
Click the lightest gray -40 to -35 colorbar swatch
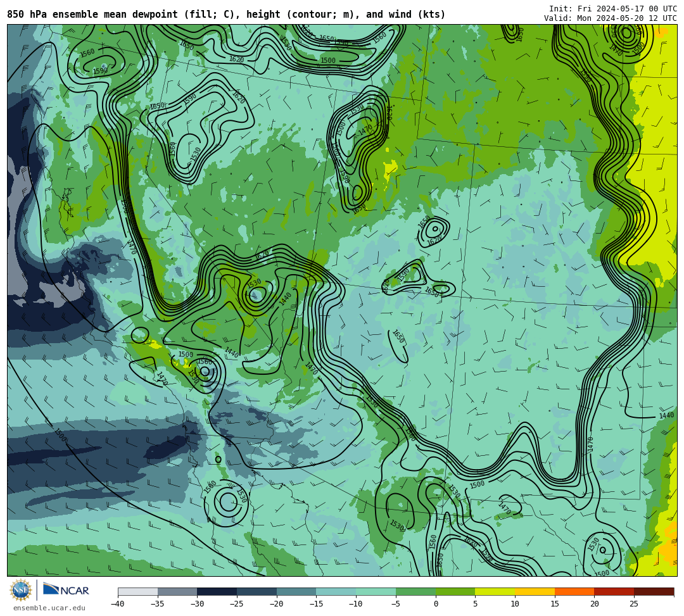pyautogui.click(x=138, y=591)
